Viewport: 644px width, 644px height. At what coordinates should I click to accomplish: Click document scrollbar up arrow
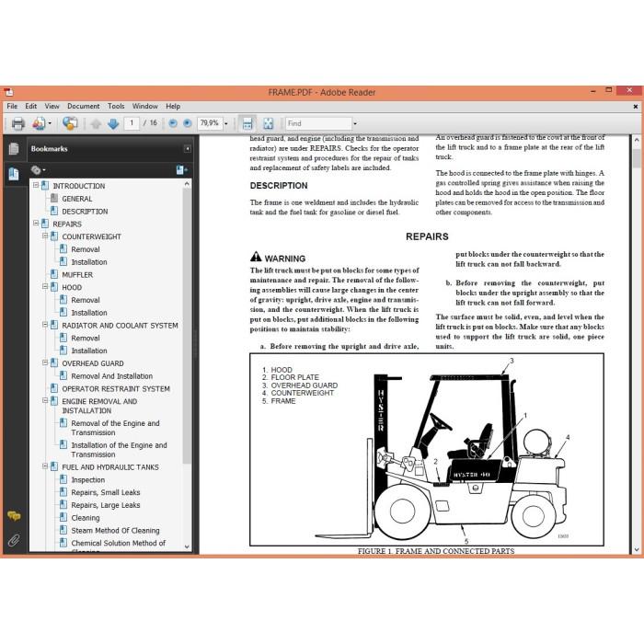(637, 140)
